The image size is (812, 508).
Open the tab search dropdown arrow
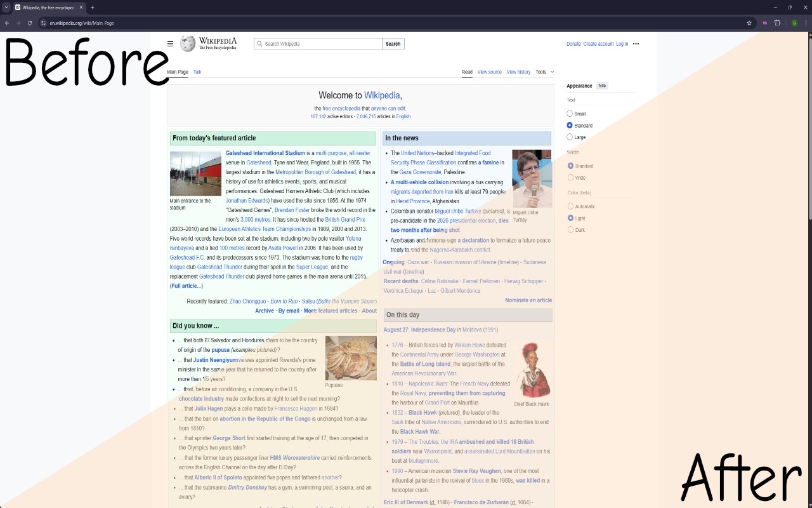(x=6, y=7)
